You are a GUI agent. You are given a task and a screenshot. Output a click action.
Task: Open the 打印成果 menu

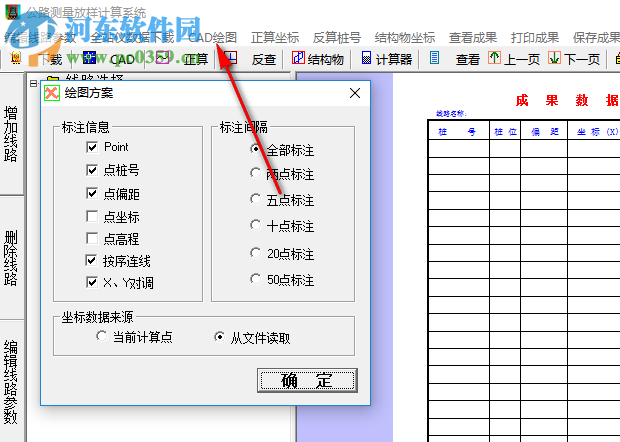click(x=535, y=38)
